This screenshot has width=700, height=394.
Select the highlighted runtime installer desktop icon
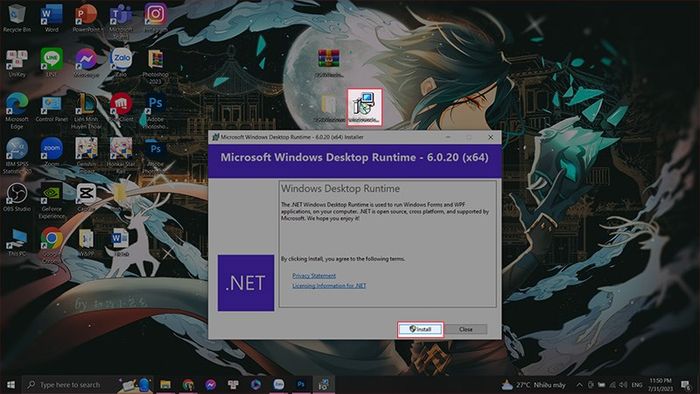[x=365, y=107]
